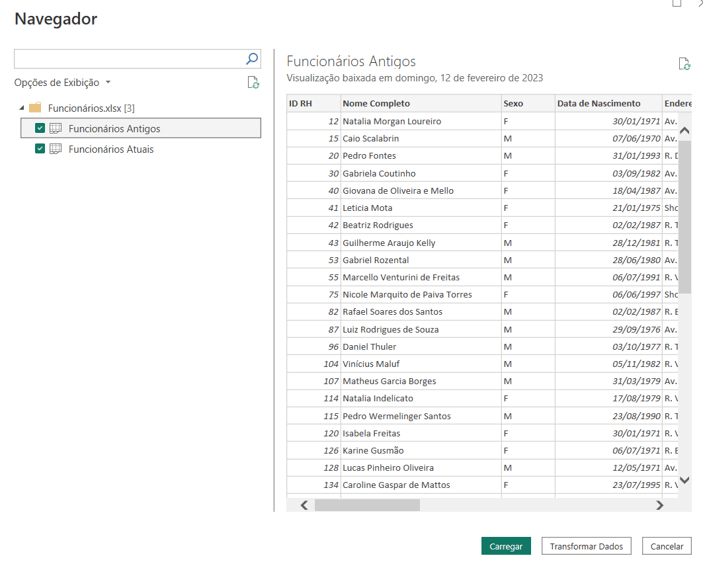Click Cancelar to close the Navegador

pos(666,546)
